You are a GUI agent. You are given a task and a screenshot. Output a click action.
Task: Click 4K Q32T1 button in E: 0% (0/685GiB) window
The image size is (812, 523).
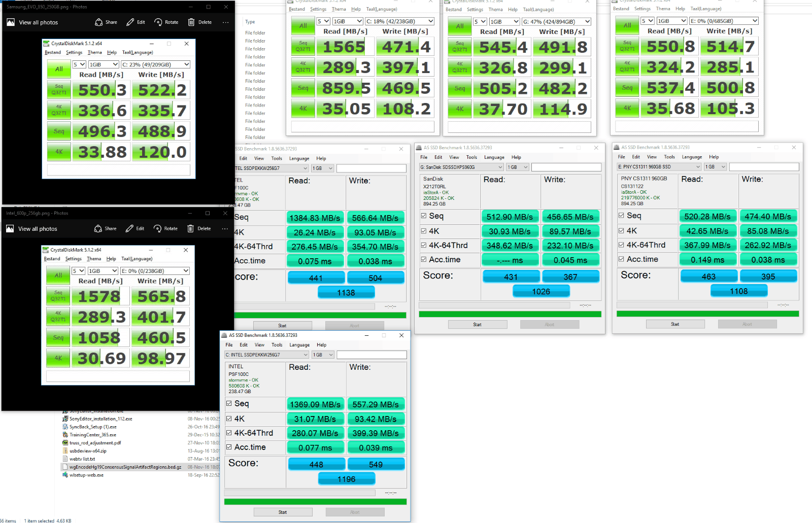(627, 66)
